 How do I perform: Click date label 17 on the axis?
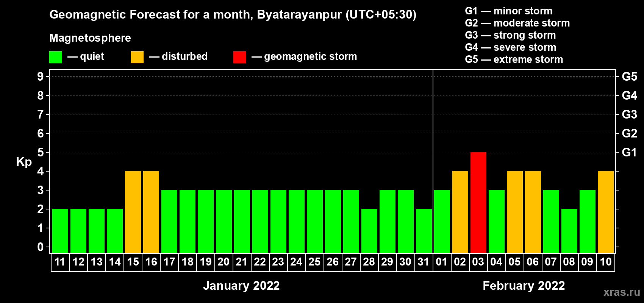169,262
